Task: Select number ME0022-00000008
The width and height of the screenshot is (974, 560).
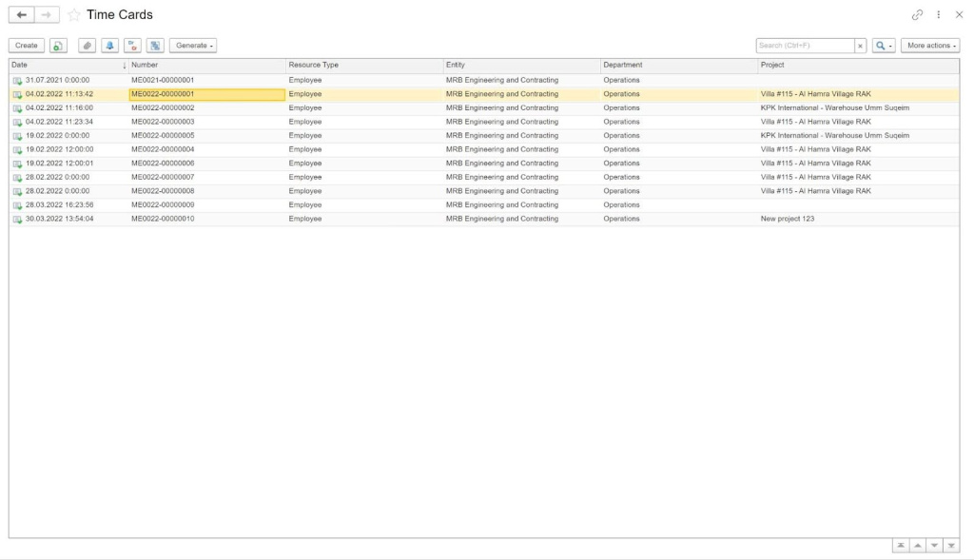Action: [x=163, y=191]
